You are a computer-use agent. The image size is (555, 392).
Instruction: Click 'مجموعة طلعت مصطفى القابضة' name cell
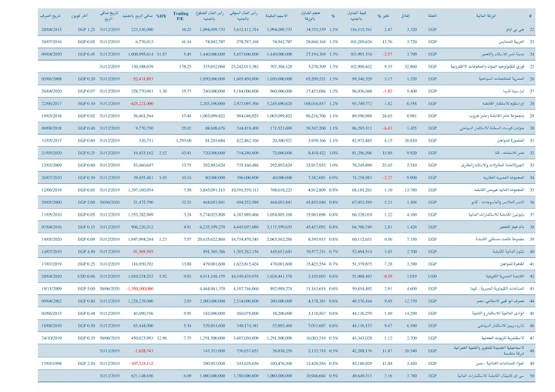pos(499,240)
